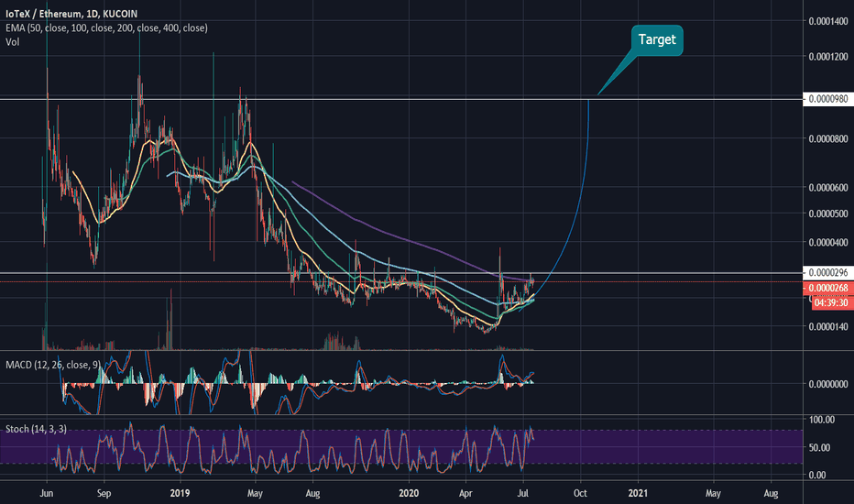The image size is (854, 504).
Task: Click the Oct label on time axis
Action: coord(581,493)
